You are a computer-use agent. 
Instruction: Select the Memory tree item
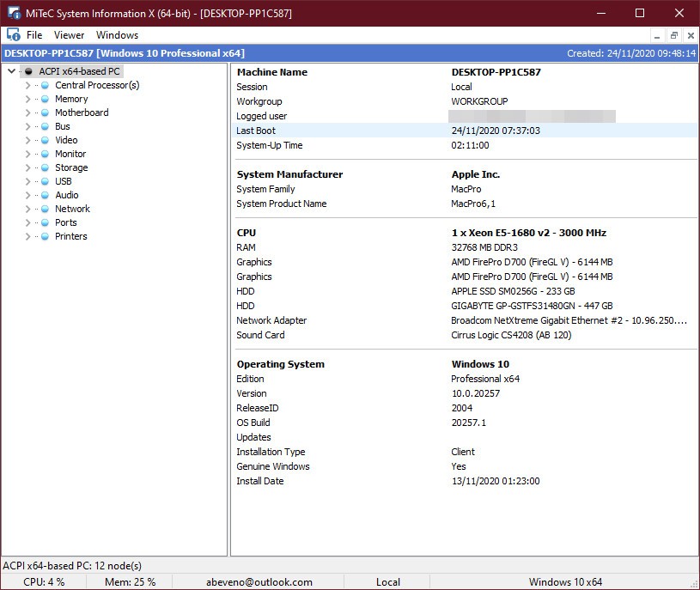pos(71,99)
